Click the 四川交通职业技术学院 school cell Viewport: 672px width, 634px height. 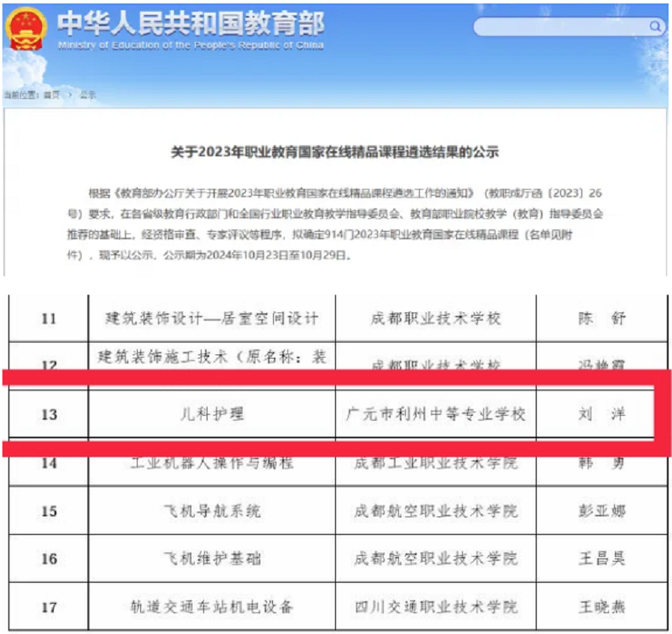click(436, 606)
